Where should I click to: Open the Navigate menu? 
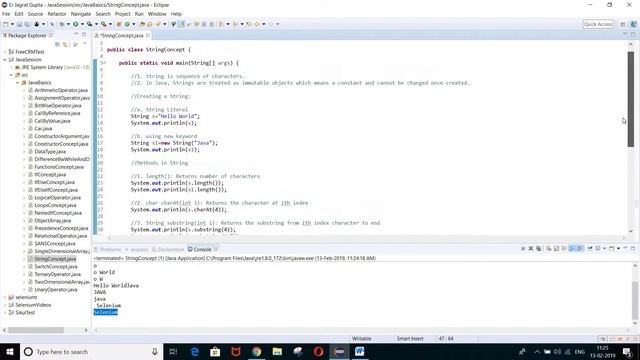coord(81,14)
